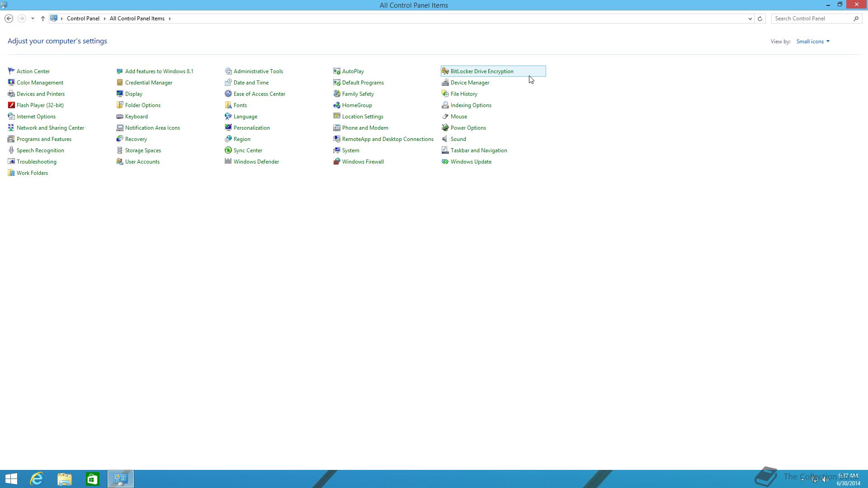Open Folder Options

tap(143, 105)
